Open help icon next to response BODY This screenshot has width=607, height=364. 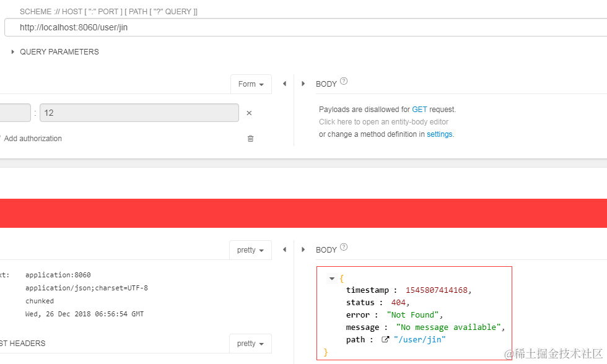click(x=344, y=247)
